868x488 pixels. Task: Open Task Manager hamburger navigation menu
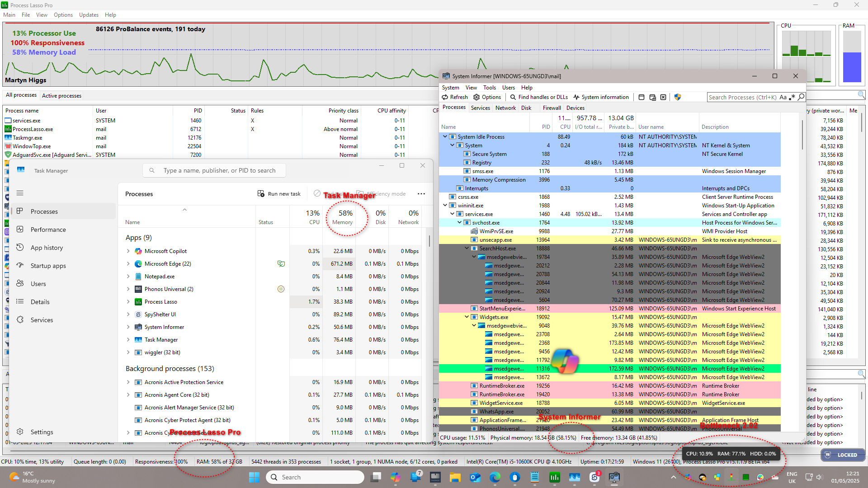coord(20,193)
